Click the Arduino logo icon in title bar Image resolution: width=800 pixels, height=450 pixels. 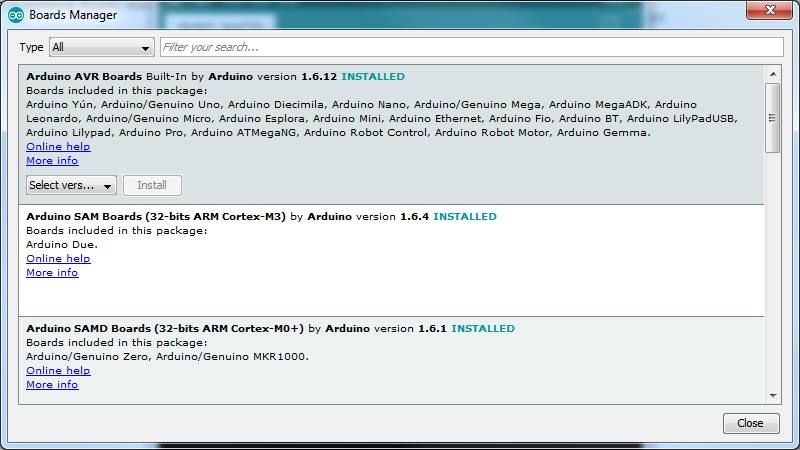coord(16,15)
